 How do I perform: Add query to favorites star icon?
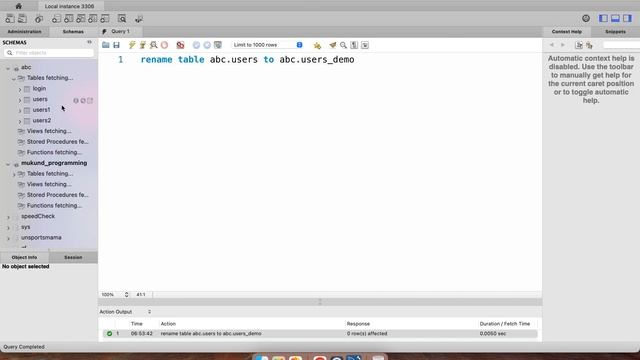(317, 45)
